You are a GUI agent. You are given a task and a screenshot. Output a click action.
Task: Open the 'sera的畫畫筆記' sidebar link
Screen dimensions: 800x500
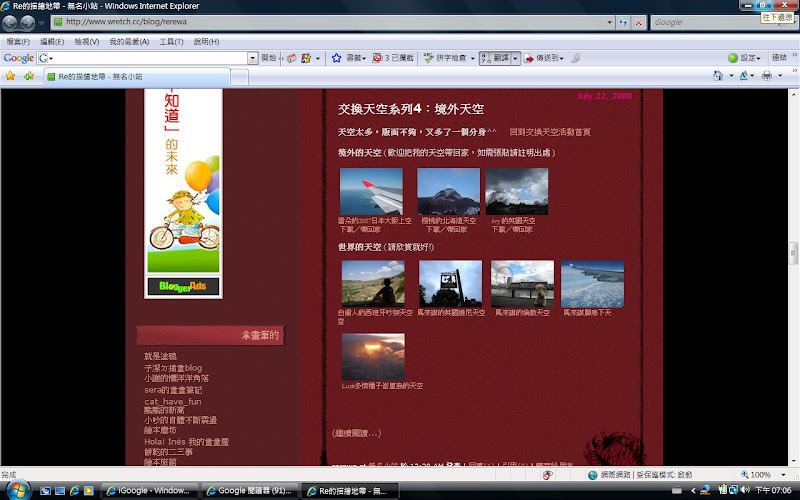(173, 390)
